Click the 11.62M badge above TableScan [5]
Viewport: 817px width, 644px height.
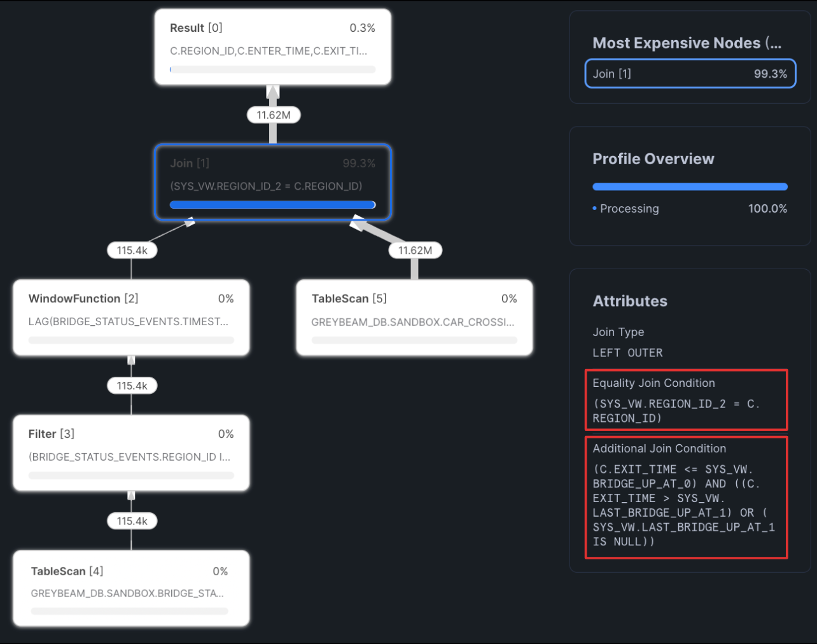pos(414,250)
